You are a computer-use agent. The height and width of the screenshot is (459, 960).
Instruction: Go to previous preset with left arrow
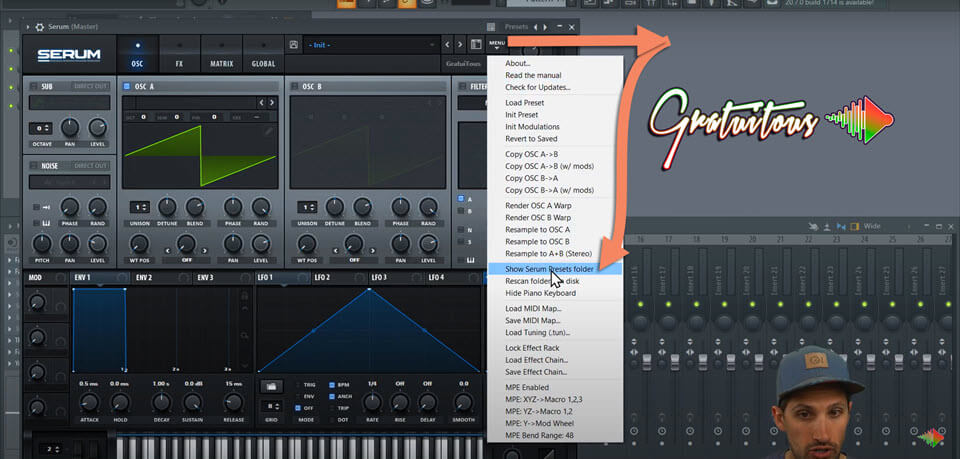coord(447,45)
